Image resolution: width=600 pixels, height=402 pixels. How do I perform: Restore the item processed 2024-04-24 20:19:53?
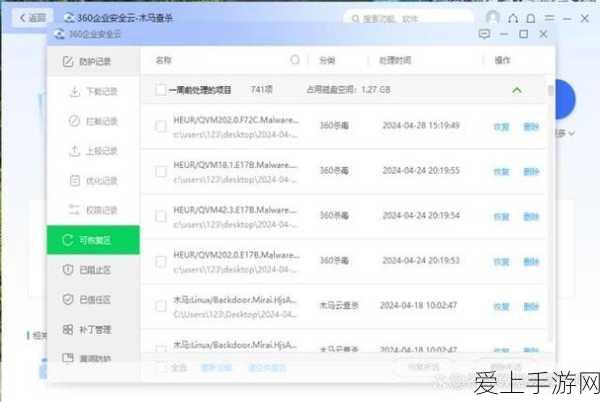[x=501, y=262]
